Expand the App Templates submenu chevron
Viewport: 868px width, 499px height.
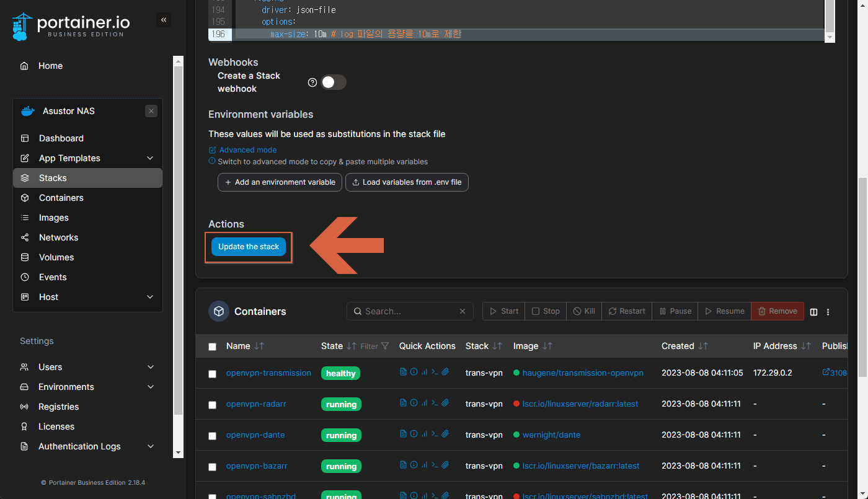150,158
